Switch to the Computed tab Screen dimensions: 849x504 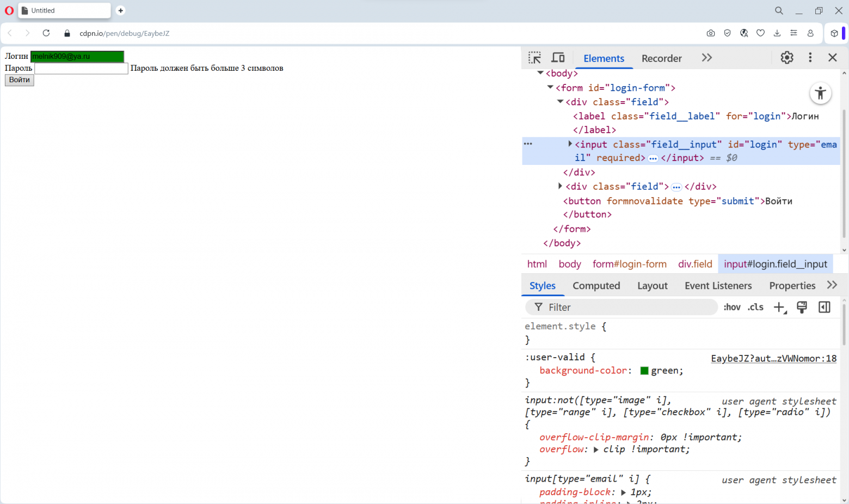(x=596, y=286)
